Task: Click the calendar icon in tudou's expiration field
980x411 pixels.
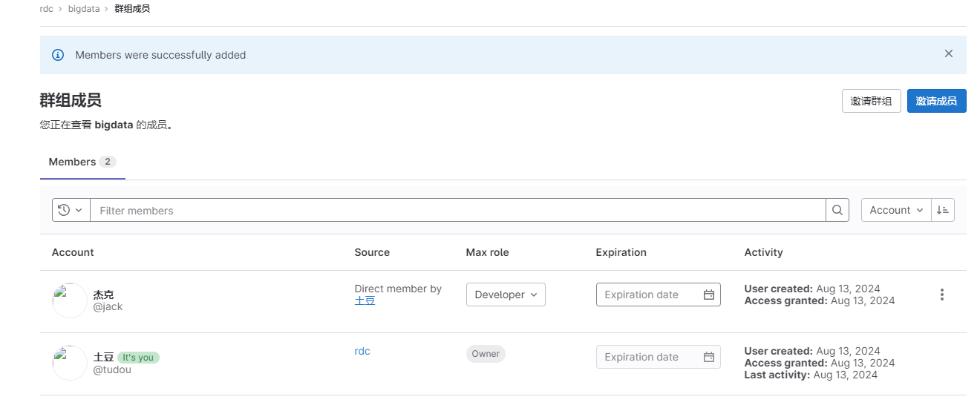Action: tap(709, 357)
